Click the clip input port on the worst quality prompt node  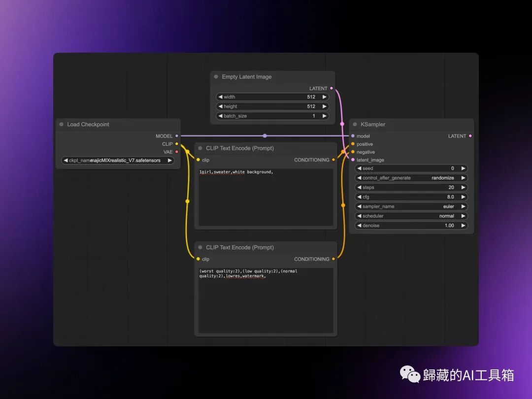198,259
